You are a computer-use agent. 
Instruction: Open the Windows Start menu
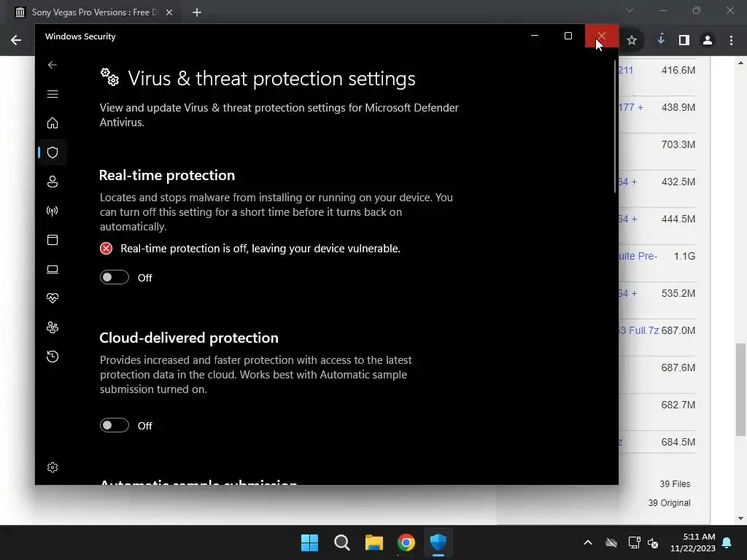309,542
